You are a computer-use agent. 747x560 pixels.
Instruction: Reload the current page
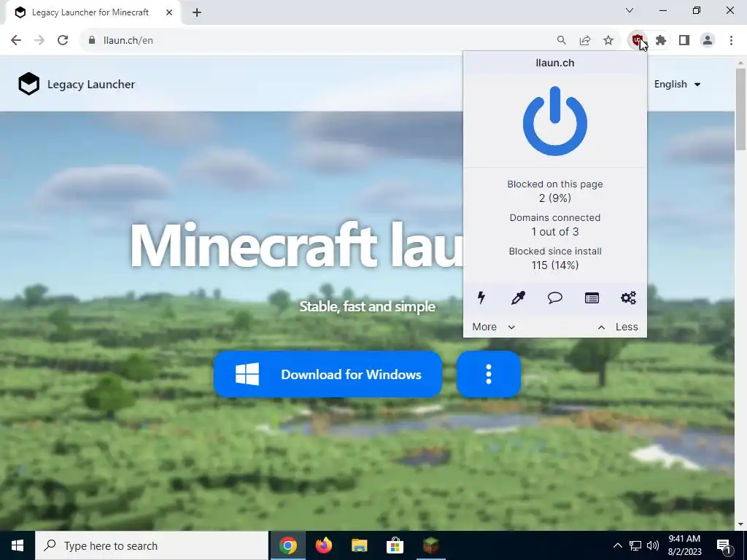tap(63, 41)
